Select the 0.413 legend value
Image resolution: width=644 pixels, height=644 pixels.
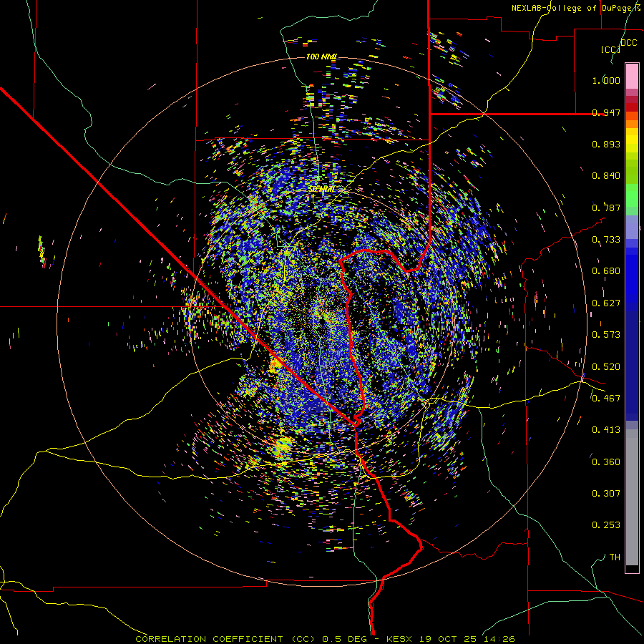click(606, 430)
